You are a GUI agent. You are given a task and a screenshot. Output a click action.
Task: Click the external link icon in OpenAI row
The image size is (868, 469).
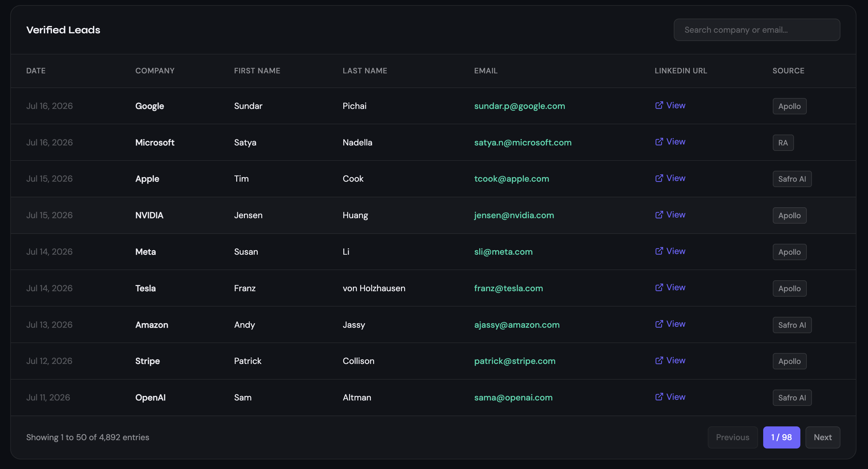tap(659, 397)
